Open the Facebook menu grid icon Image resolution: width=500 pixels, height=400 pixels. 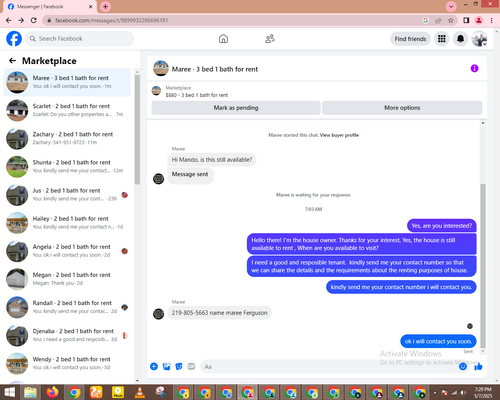[442, 39]
